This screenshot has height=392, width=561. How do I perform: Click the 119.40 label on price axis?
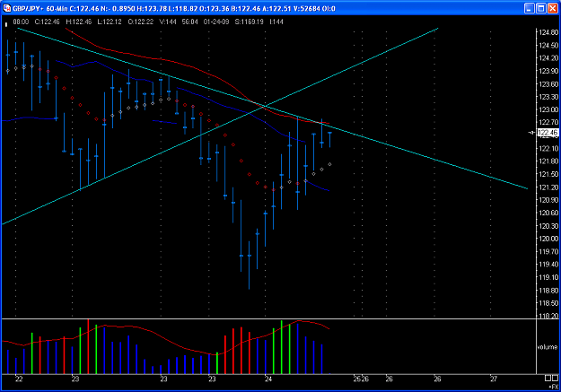[x=548, y=265]
